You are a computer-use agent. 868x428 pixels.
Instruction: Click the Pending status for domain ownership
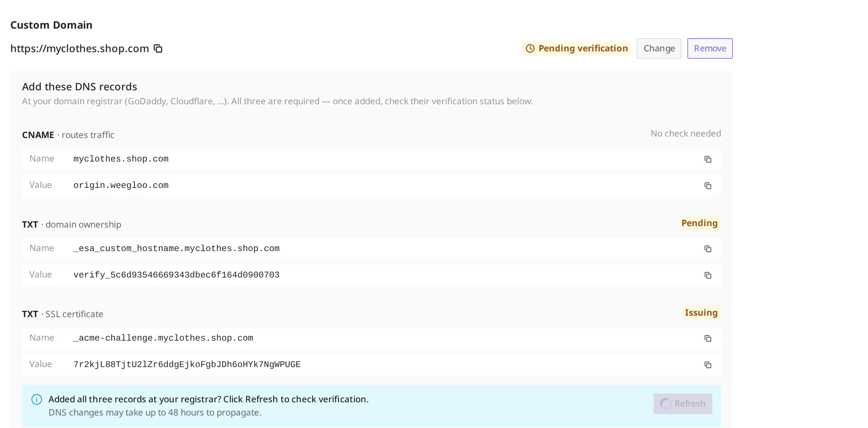pos(699,223)
